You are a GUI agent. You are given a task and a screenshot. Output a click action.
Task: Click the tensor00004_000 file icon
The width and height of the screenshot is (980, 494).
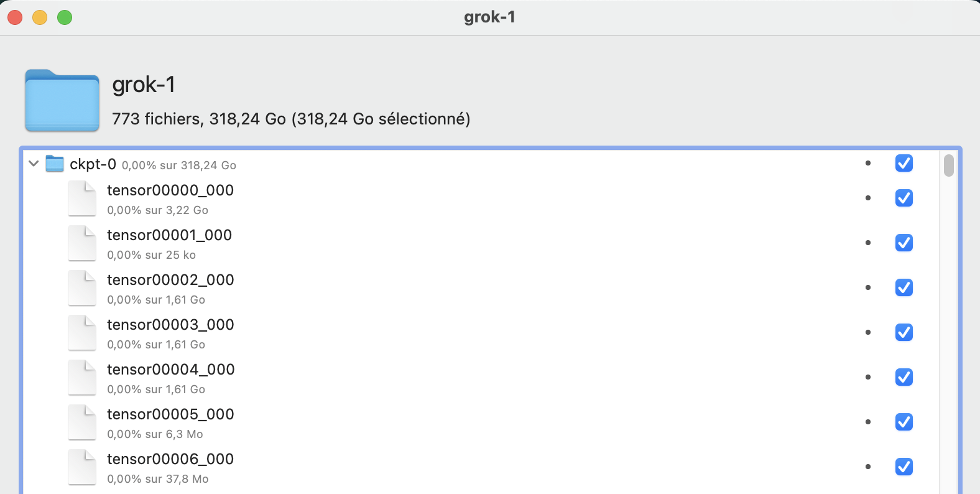click(82, 378)
